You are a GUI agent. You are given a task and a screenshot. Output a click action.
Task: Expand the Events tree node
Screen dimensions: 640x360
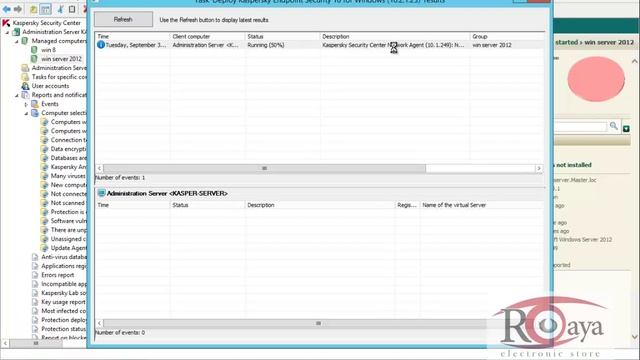(x=26, y=104)
